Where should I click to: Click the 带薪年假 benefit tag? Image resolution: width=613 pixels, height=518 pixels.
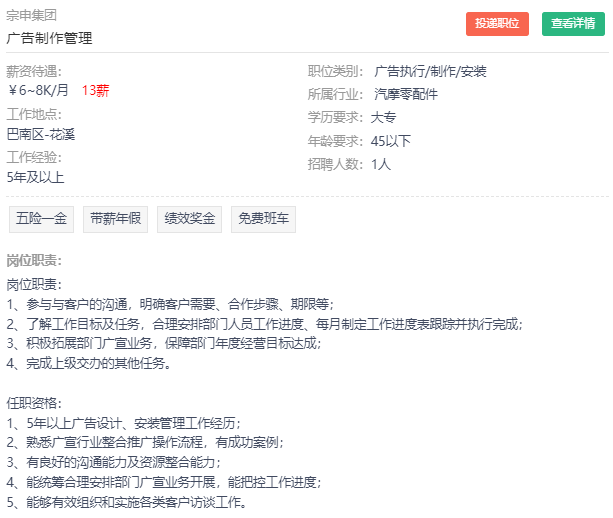115,219
